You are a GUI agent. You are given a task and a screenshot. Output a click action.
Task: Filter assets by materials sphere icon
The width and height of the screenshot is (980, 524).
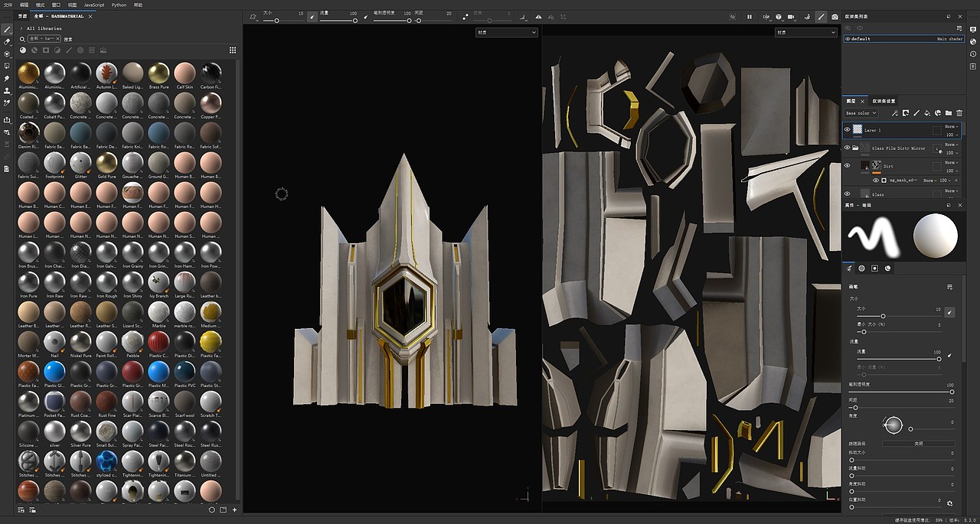pyautogui.click(x=23, y=50)
